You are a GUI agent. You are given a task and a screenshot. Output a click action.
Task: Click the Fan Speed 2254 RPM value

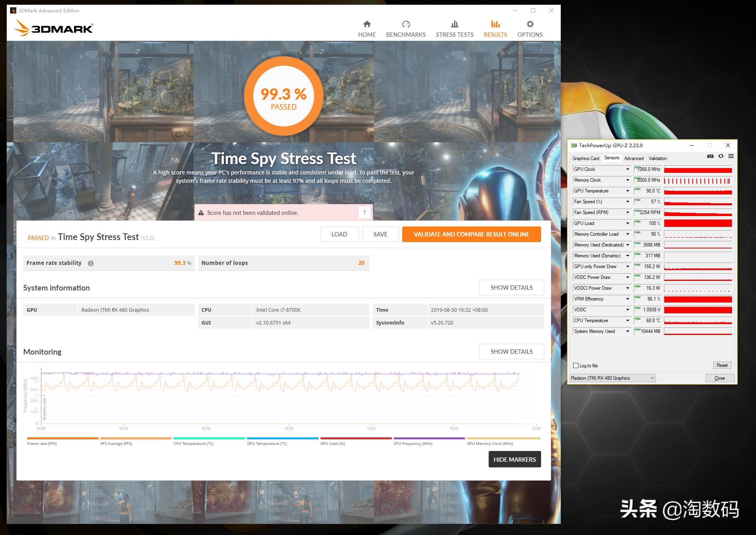648,212
